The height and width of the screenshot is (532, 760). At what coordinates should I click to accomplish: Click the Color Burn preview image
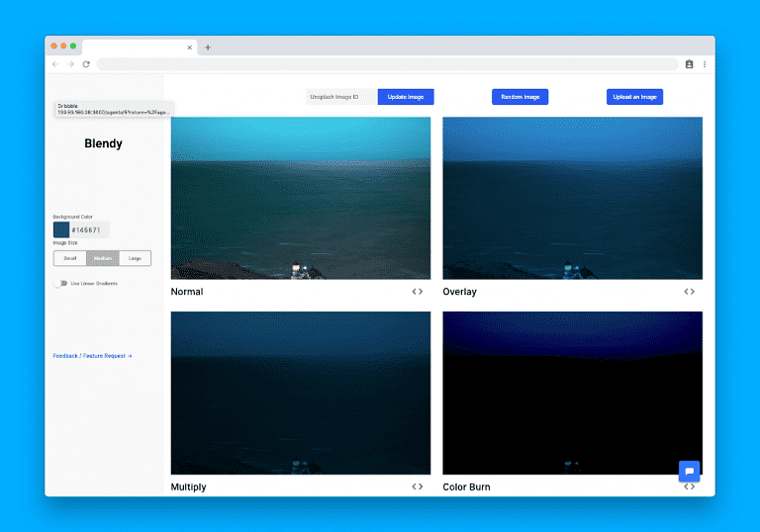572,393
